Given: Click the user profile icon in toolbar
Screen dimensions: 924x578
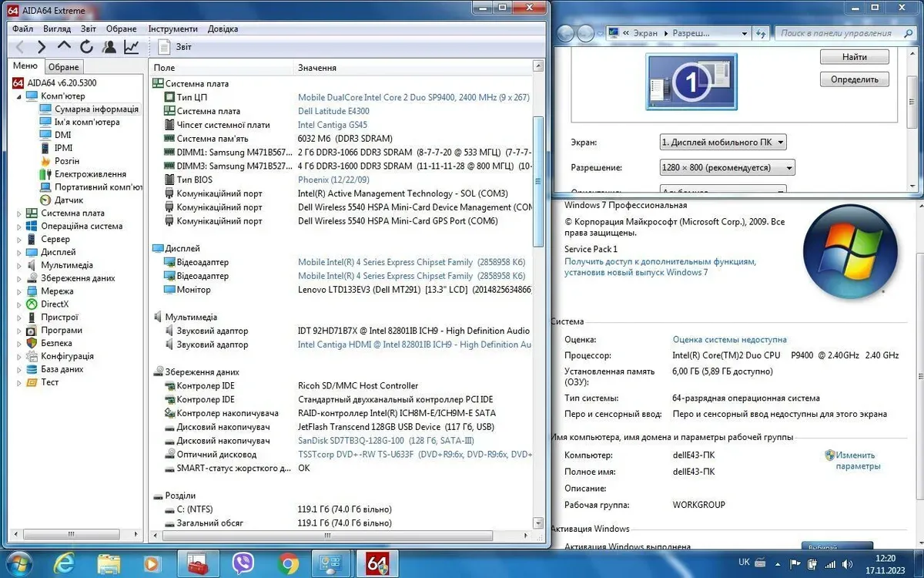Looking at the screenshot, I should coord(109,47).
